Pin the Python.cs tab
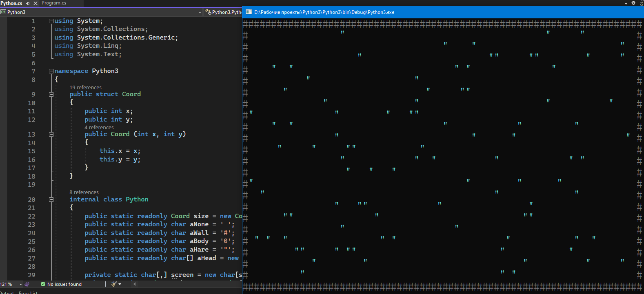The width and height of the screenshot is (644, 294). [x=28, y=3]
